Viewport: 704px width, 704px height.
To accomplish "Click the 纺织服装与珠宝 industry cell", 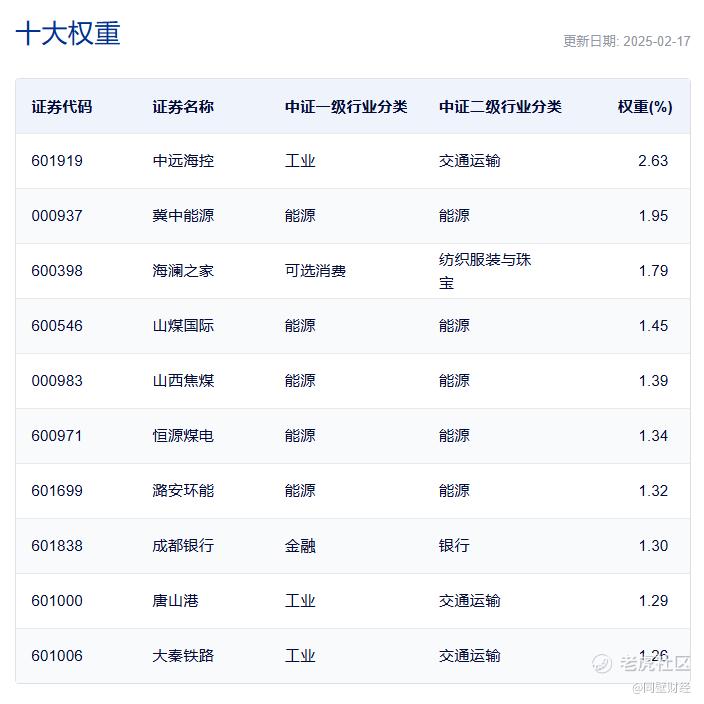I will click(x=485, y=271).
